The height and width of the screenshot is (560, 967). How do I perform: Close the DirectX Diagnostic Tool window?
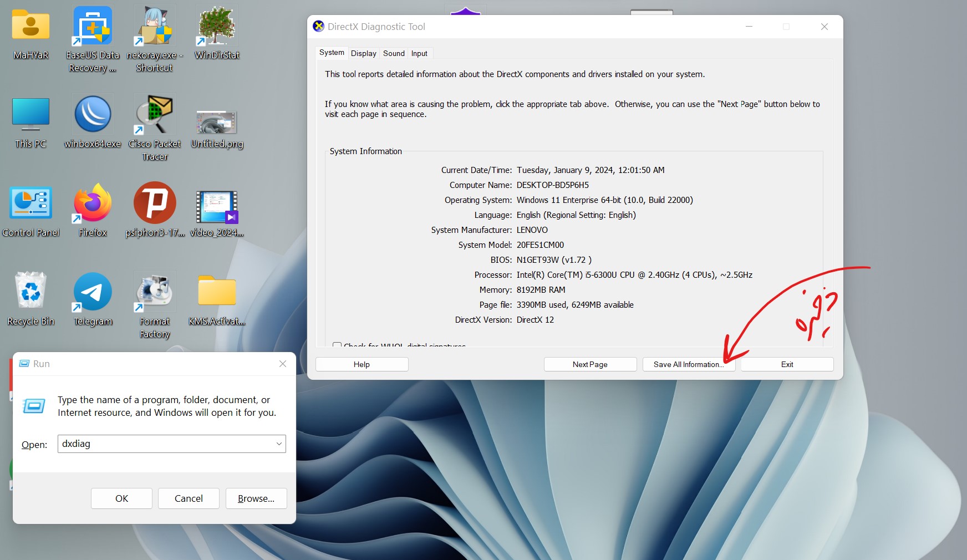tap(825, 27)
